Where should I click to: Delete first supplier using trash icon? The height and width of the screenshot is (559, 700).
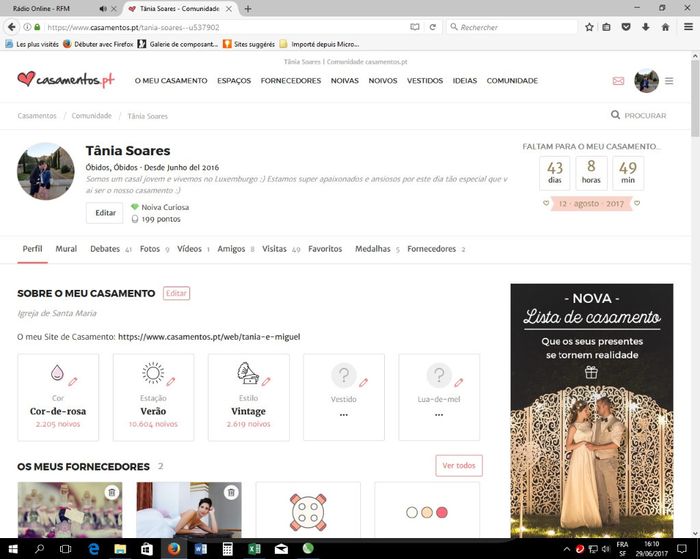[112, 492]
